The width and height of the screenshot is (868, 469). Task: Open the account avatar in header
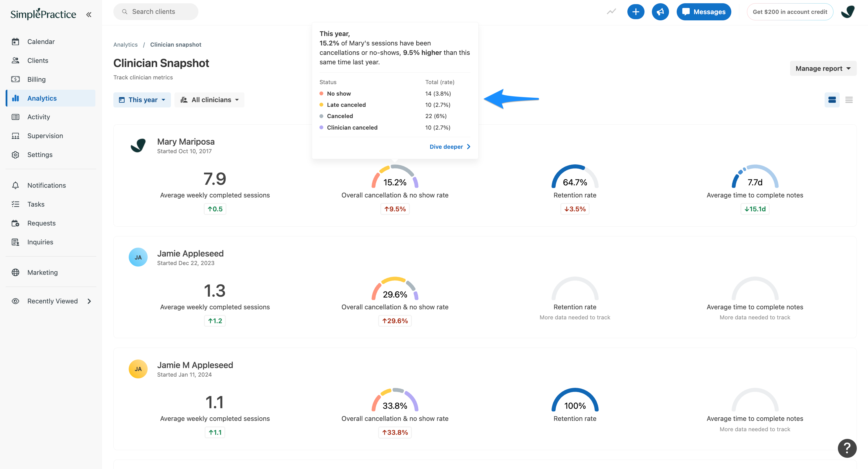tap(848, 12)
